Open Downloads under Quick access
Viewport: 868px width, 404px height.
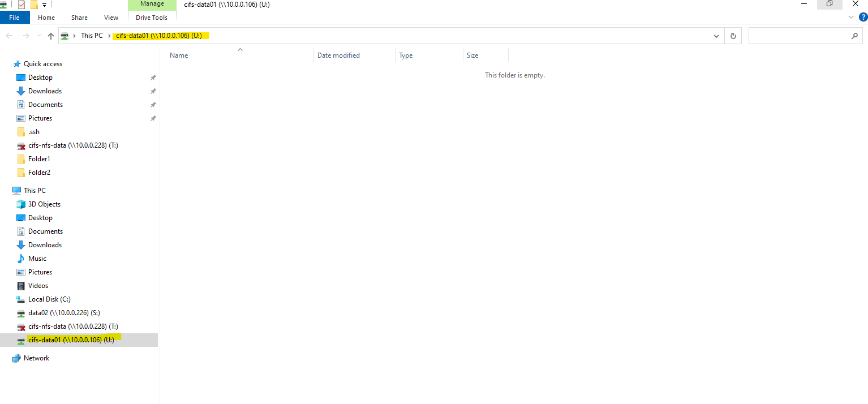45,91
